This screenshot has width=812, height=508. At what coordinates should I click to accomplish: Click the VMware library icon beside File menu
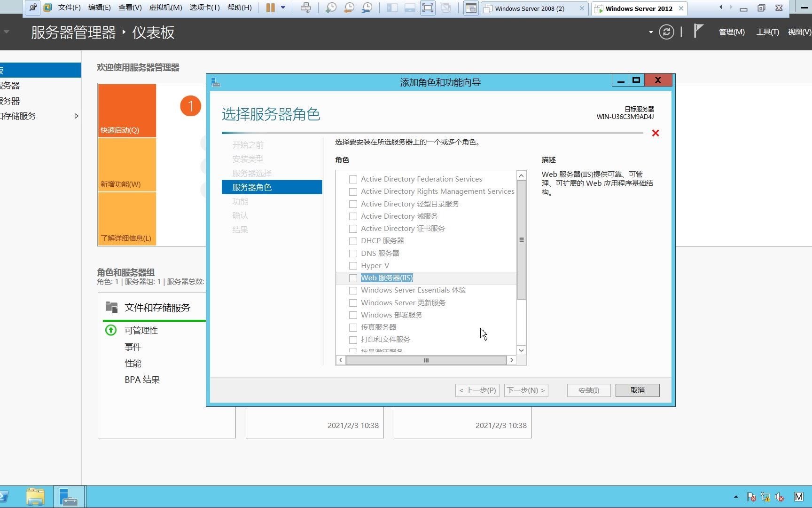pos(47,8)
